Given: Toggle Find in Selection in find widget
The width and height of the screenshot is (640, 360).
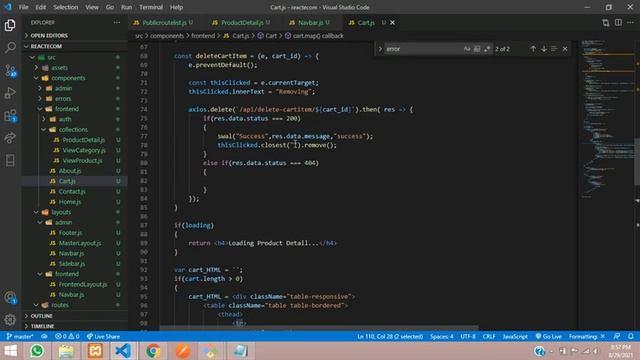Looking at the screenshot, I should tap(554, 49).
